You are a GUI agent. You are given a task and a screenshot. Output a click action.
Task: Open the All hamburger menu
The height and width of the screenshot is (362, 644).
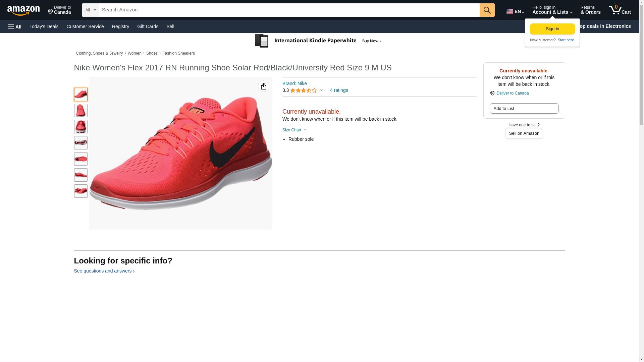click(15, 27)
